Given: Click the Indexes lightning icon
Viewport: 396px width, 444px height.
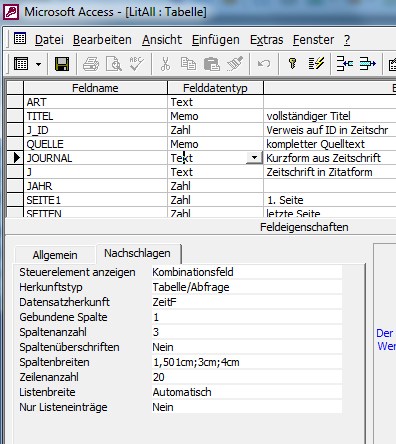Looking at the screenshot, I should 316,63.
